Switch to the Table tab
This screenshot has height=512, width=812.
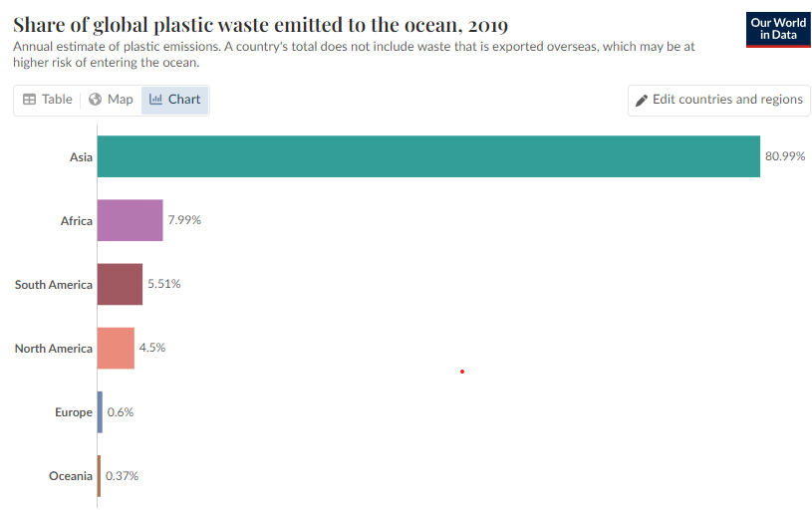(x=48, y=100)
